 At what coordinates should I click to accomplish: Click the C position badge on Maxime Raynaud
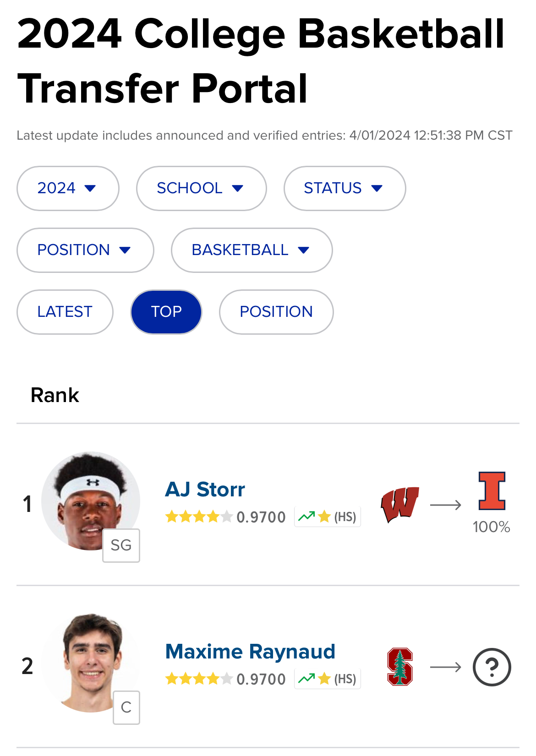(x=126, y=707)
